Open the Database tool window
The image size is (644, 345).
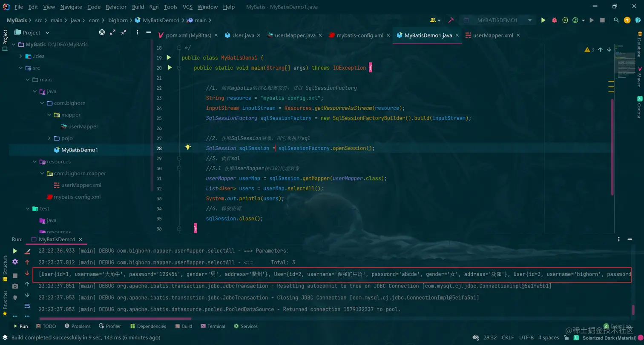click(x=639, y=44)
